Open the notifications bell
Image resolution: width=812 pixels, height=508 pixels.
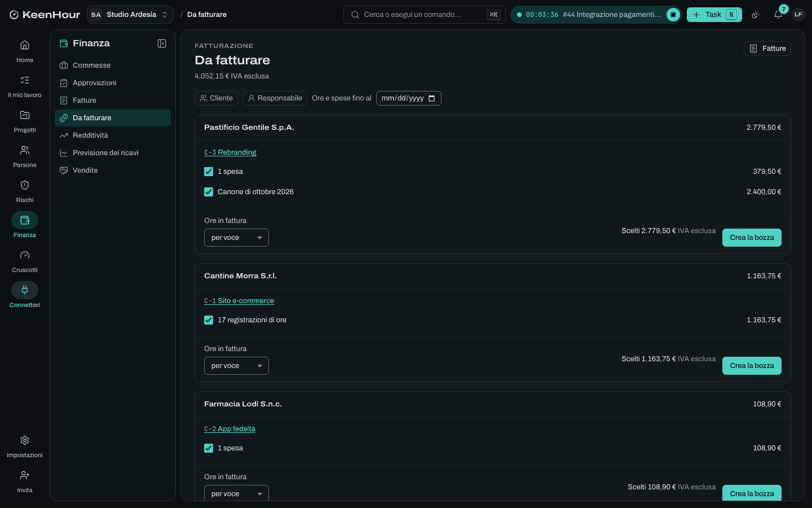[x=778, y=15]
